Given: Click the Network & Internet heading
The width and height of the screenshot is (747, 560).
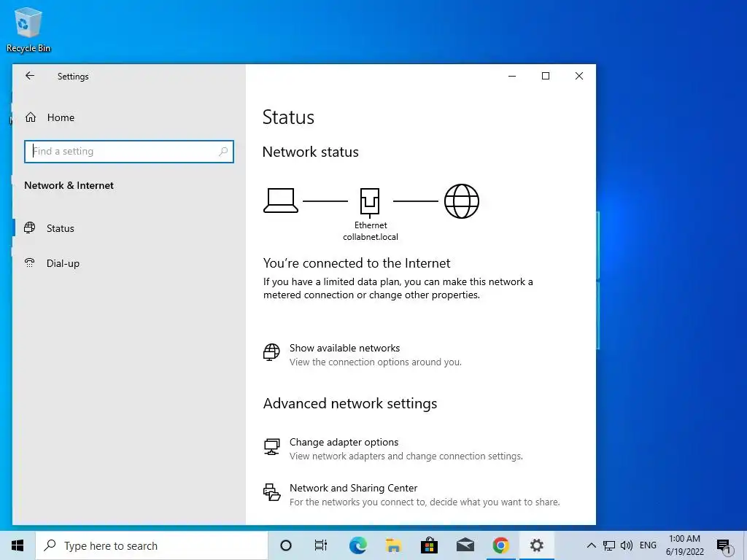Looking at the screenshot, I should 69,185.
